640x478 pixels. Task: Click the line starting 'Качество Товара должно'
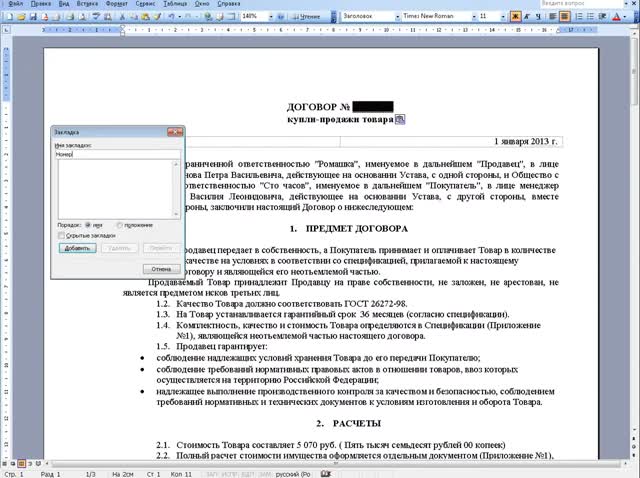coord(292,304)
